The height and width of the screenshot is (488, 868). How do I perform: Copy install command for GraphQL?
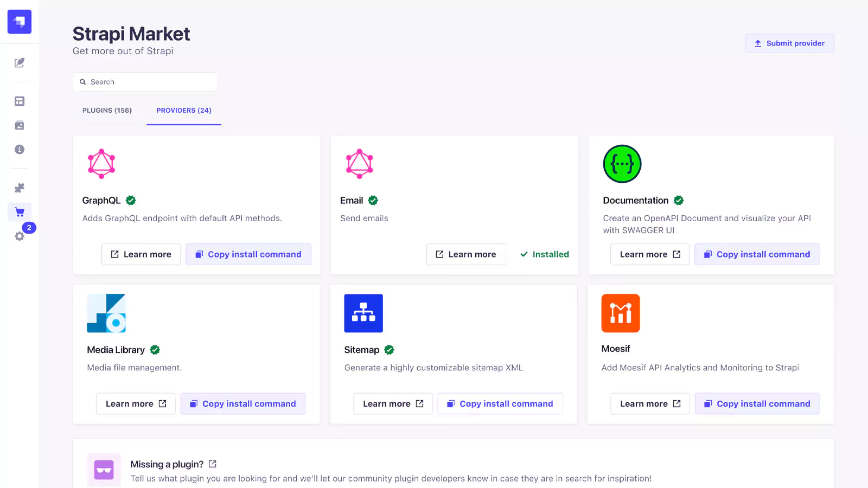[248, 254]
